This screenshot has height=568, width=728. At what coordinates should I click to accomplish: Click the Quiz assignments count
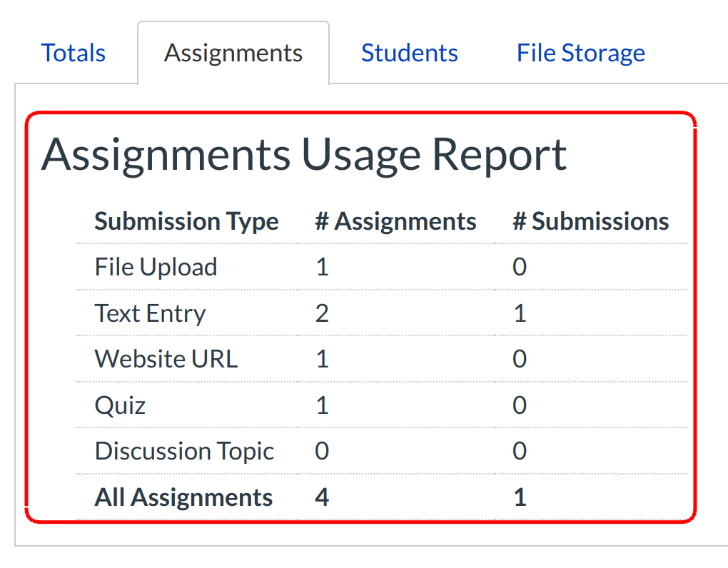coord(322,405)
